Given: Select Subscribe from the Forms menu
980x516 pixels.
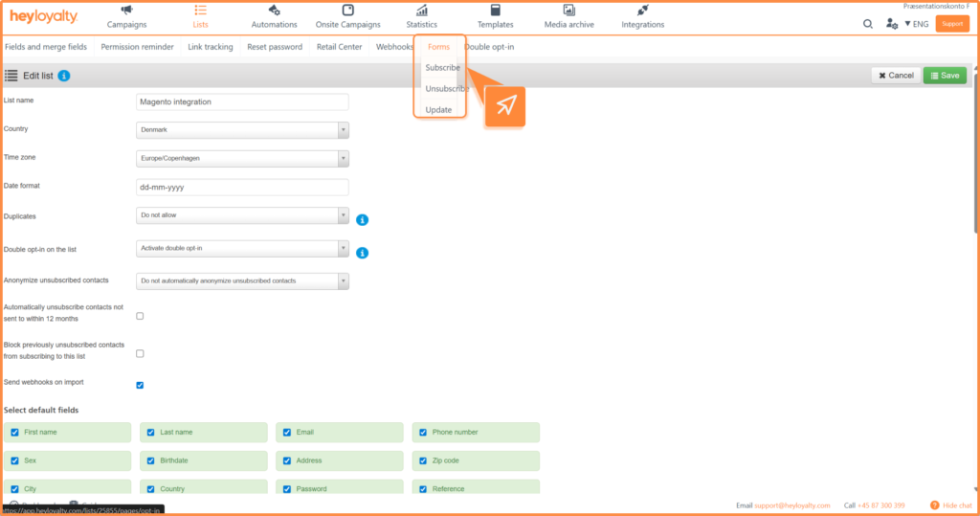Looking at the screenshot, I should 442,68.
